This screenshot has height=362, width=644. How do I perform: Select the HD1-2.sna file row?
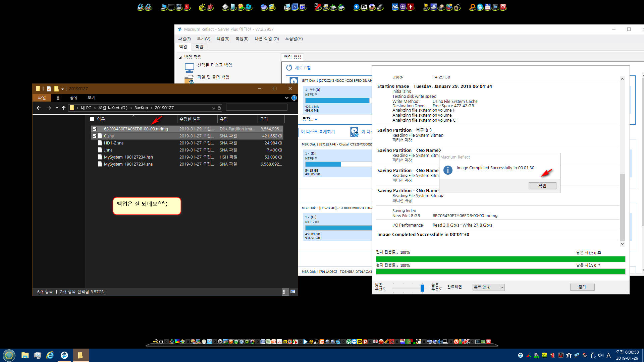(187, 143)
